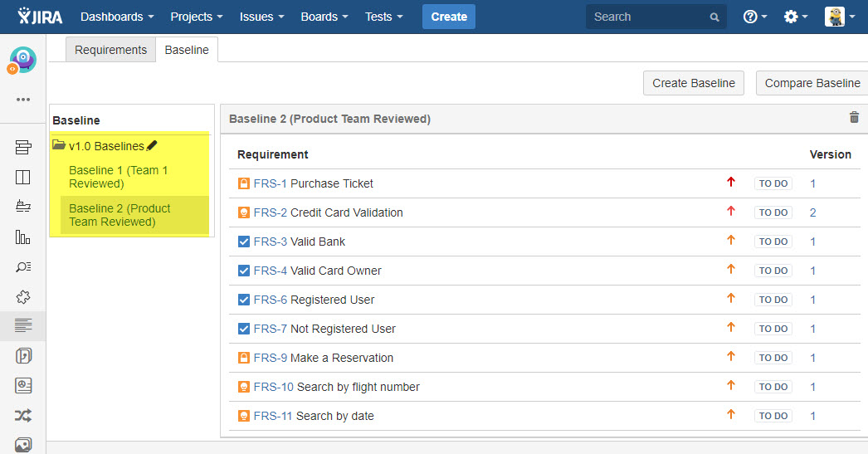Click the pencil icon beside v1.0 Baselines
This screenshot has height=454, width=868.
point(152,146)
